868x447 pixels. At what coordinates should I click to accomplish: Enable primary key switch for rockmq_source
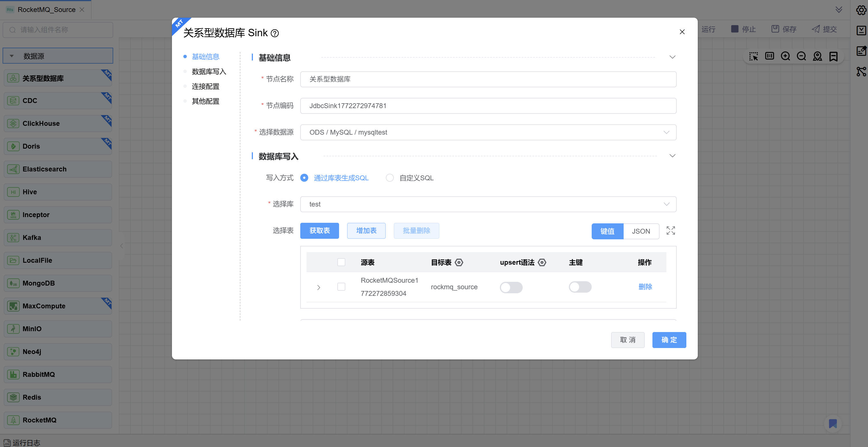(580, 287)
